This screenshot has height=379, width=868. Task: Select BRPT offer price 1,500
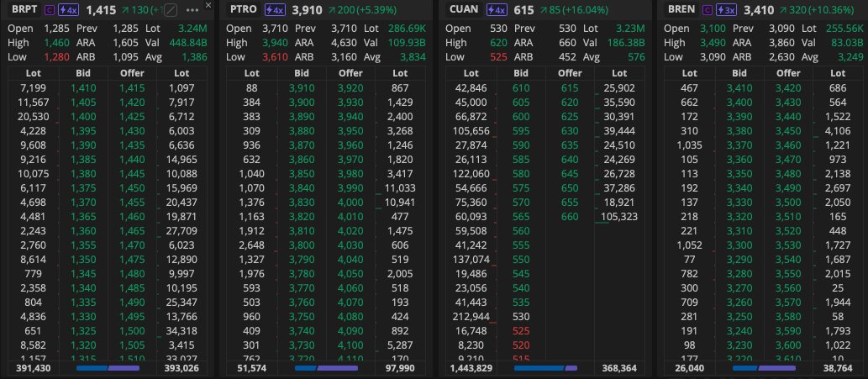click(x=132, y=331)
